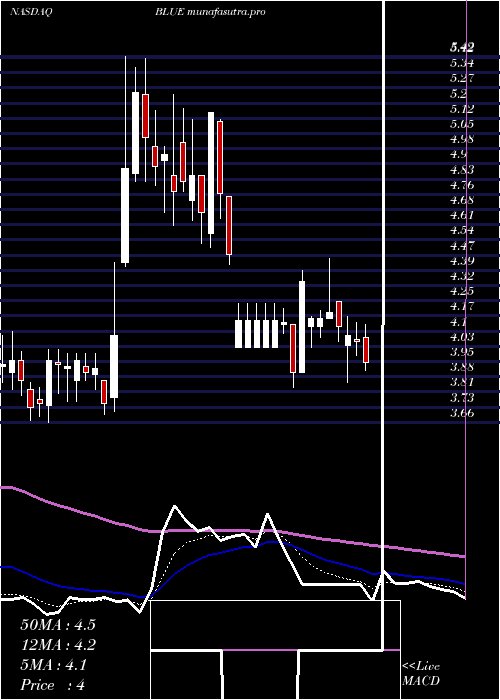Select the 3.81 price axis value
Screen dimensions: 500x700
coord(462,382)
